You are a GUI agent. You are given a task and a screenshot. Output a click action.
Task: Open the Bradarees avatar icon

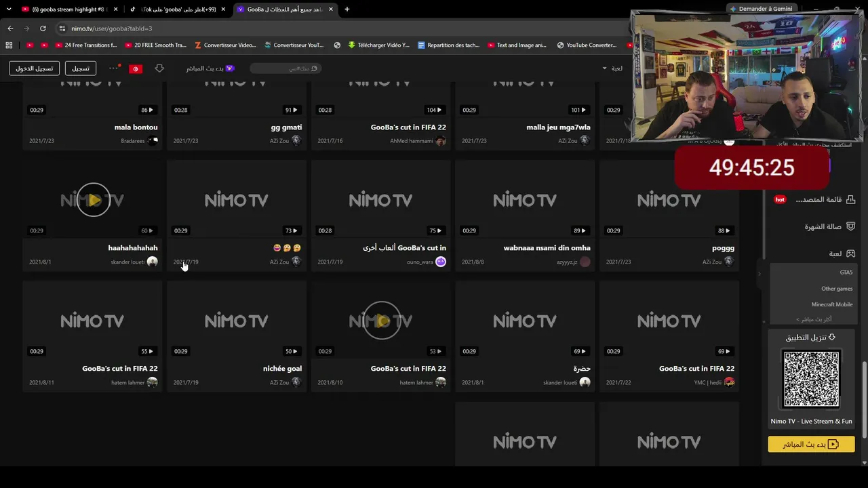tap(153, 141)
